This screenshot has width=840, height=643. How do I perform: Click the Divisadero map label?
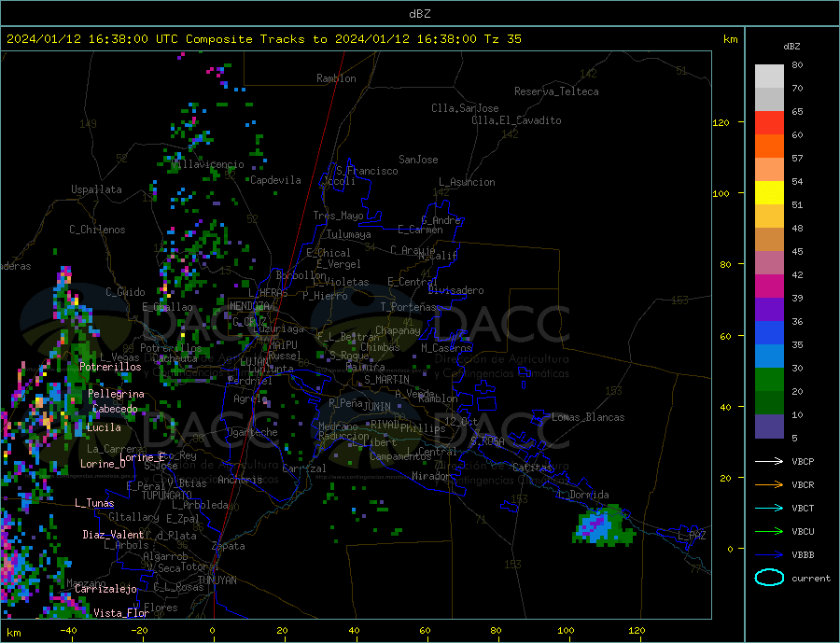pyautogui.click(x=455, y=290)
